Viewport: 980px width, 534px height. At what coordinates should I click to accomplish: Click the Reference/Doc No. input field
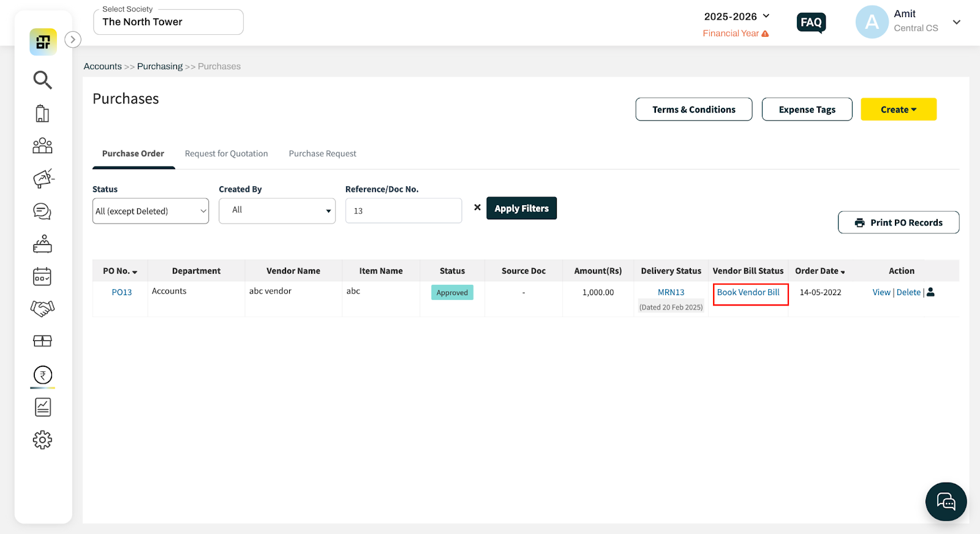(x=404, y=211)
